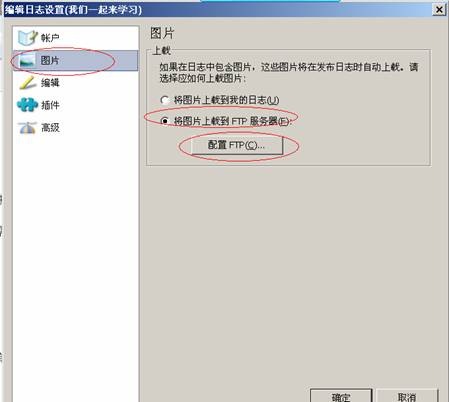Select radio 将图片上载到我的日志(U)
The width and height of the screenshot is (449, 402).
coord(164,100)
